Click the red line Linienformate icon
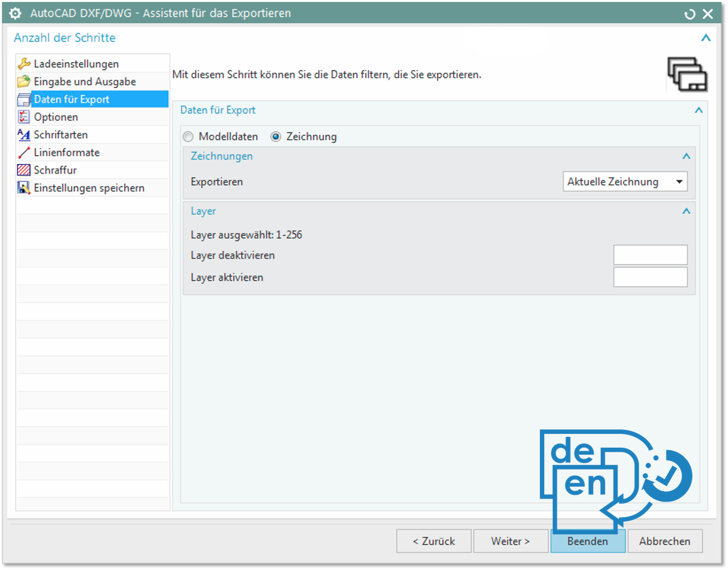This screenshot has width=728, height=570. pos(24,153)
